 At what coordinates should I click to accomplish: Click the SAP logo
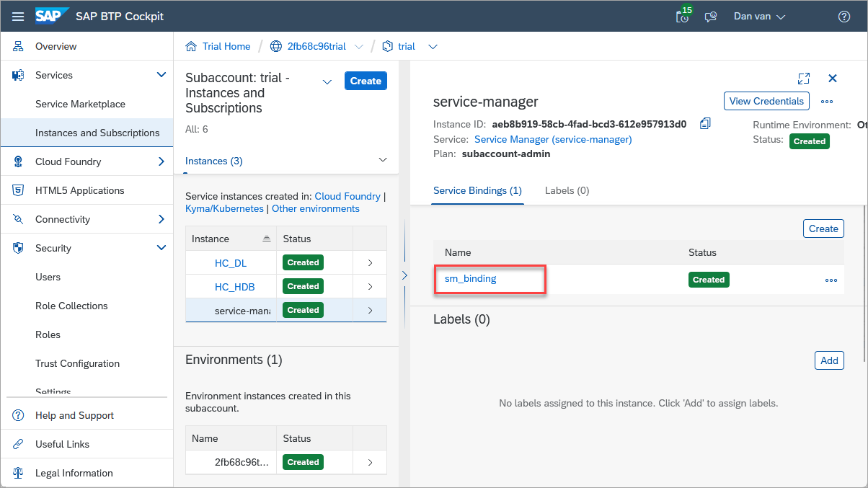pos(53,16)
